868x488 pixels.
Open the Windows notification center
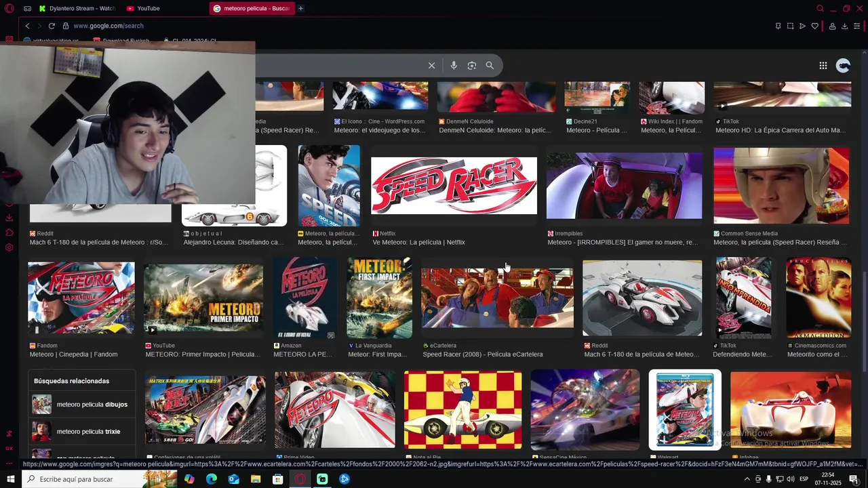point(854,479)
